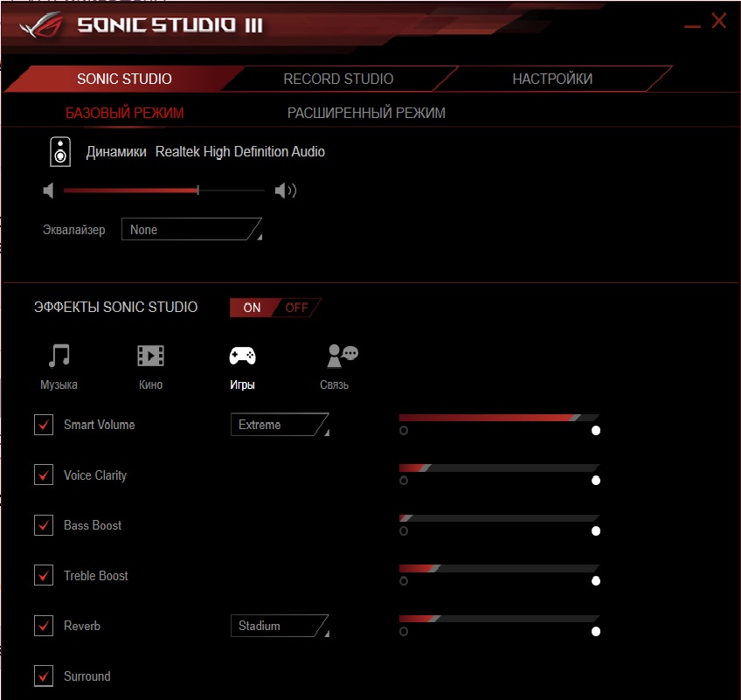Open the Reverb Stadium dropdown
The width and height of the screenshot is (741, 700).
280,626
